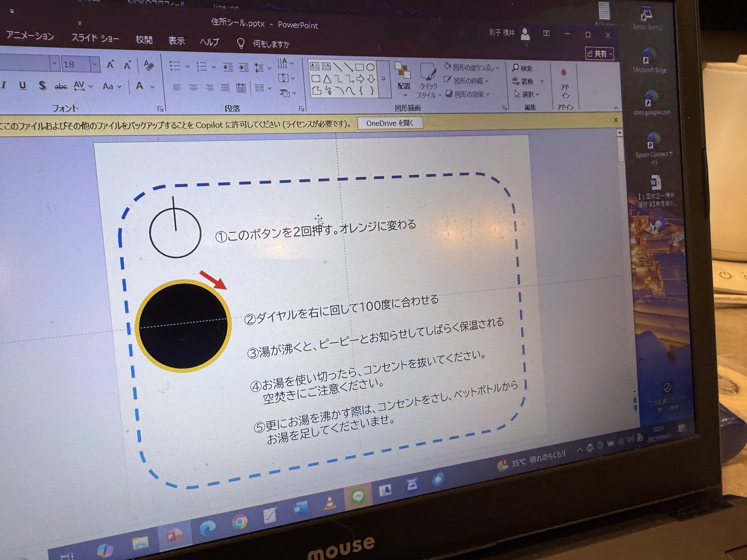Clear all formatting with the eraser icon
Screen dimensions: 747x560
pyautogui.click(x=149, y=65)
